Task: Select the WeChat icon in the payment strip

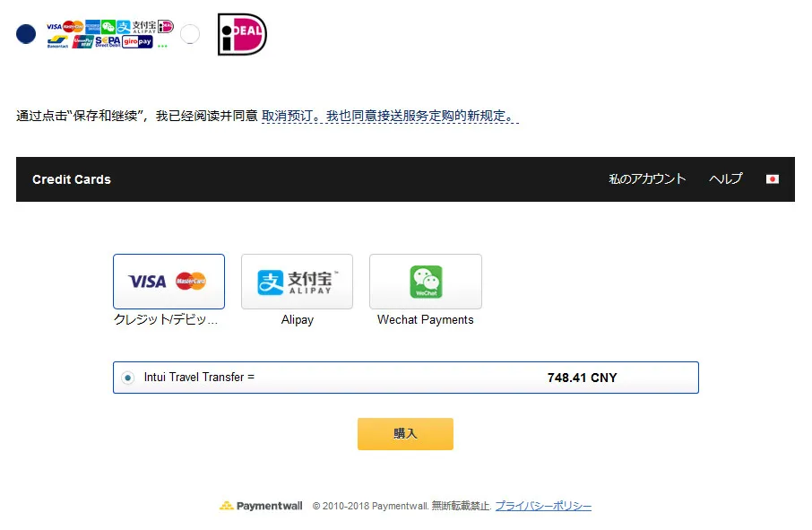Action: pos(108,26)
